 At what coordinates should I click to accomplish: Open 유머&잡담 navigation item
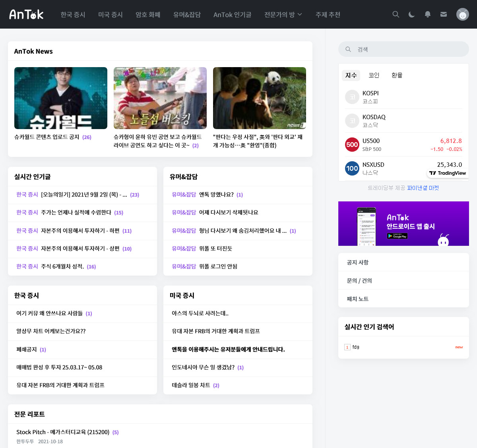187,15
